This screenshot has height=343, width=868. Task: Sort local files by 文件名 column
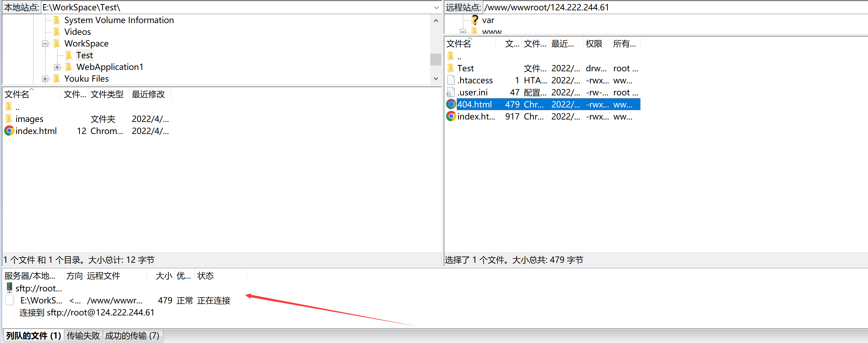pyautogui.click(x=32, y=94)
